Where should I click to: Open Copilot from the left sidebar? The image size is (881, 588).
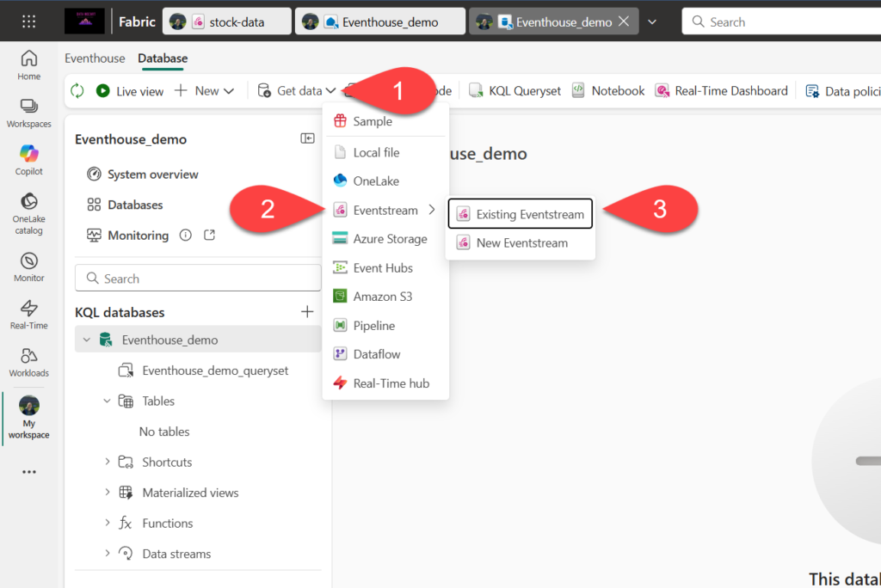click(x=29, y=159)
